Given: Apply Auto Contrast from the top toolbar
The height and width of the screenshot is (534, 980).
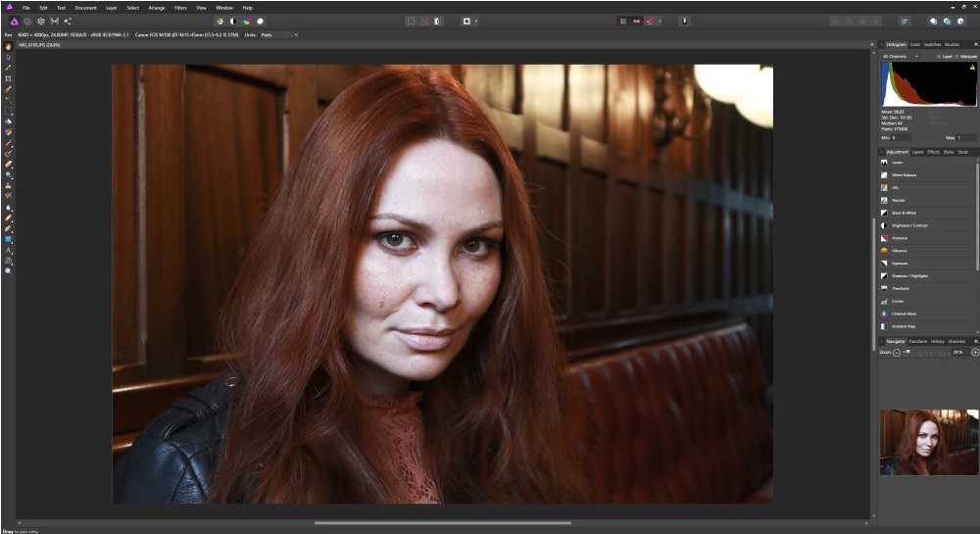Looking at the screenshot, I should [x=232, y=22].
